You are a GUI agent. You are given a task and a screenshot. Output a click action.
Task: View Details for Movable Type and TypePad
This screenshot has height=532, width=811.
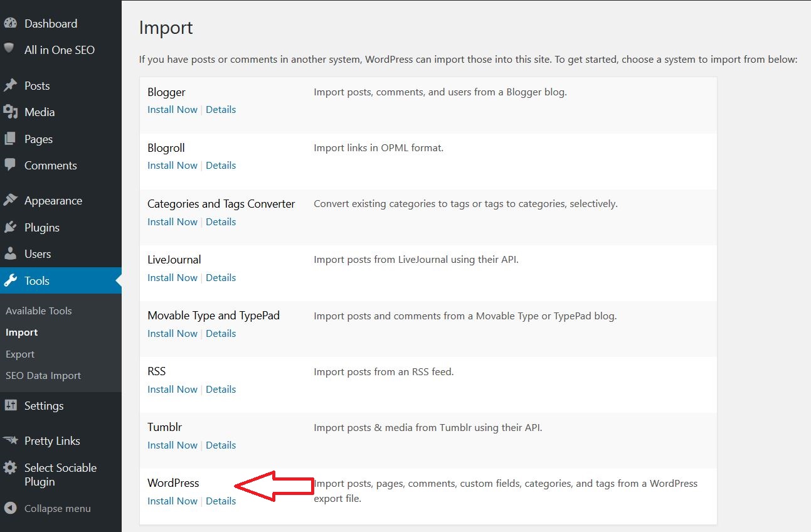(221, 333)
